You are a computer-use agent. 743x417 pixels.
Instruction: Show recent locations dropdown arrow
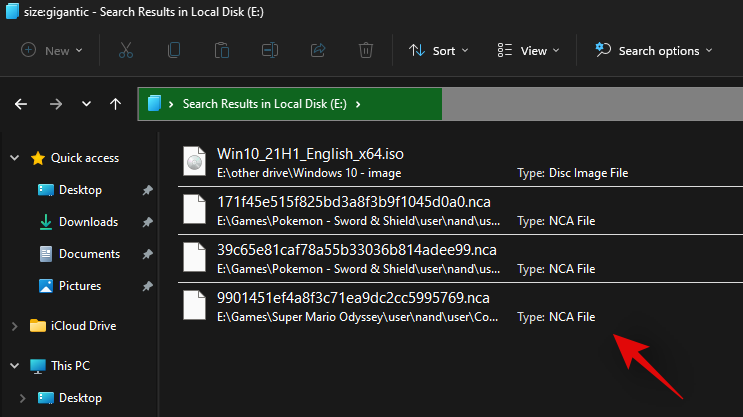[86, 103]
